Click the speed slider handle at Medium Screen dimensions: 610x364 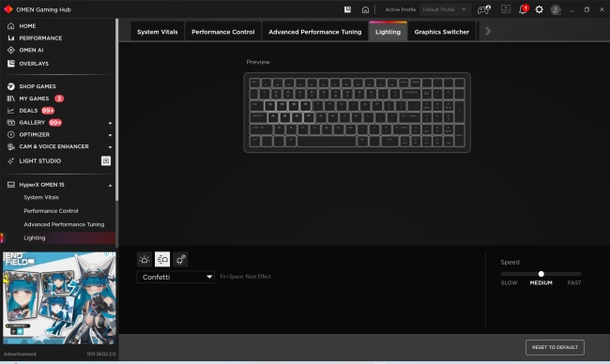tap(541, 274)
